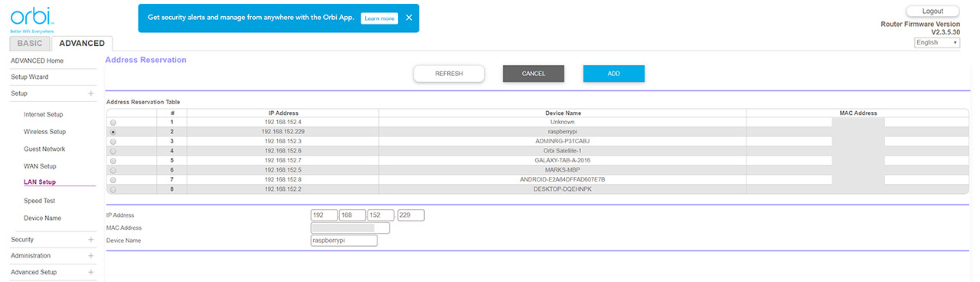This screenshot has height=282, width=980.
Task: Open Internet Setup page
Action: (44, 114)
